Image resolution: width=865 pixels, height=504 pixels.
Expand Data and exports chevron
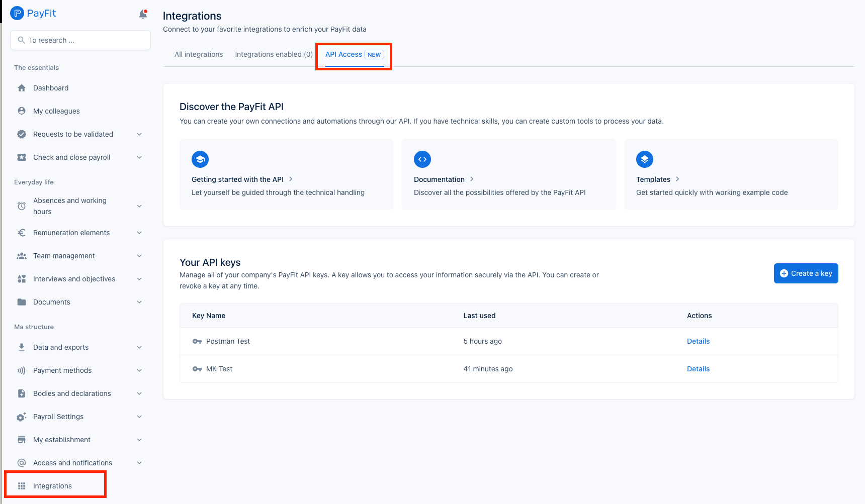[139, 347]
